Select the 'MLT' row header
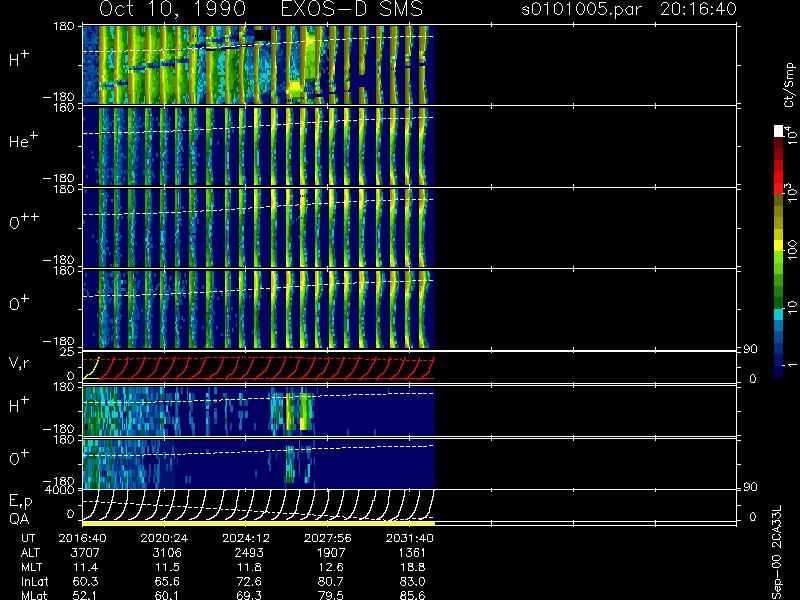800x600 pixels. click(x=31, y=567)
